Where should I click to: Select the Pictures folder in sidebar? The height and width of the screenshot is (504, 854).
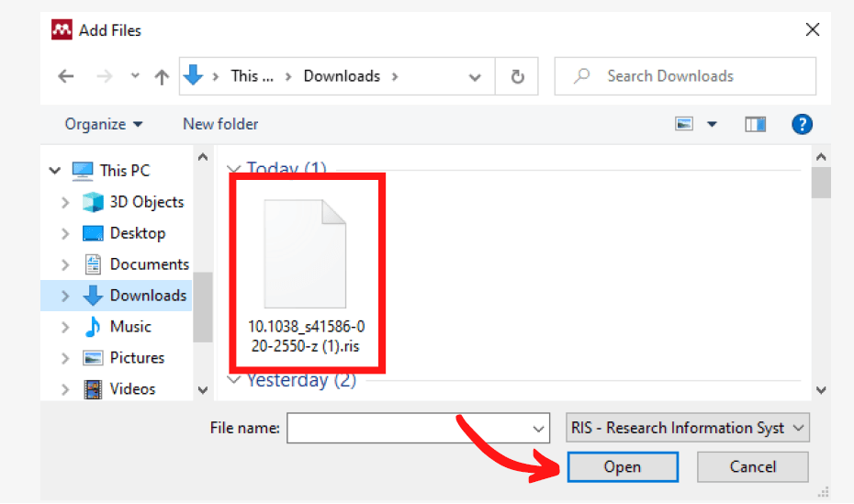tap(137, 358)
